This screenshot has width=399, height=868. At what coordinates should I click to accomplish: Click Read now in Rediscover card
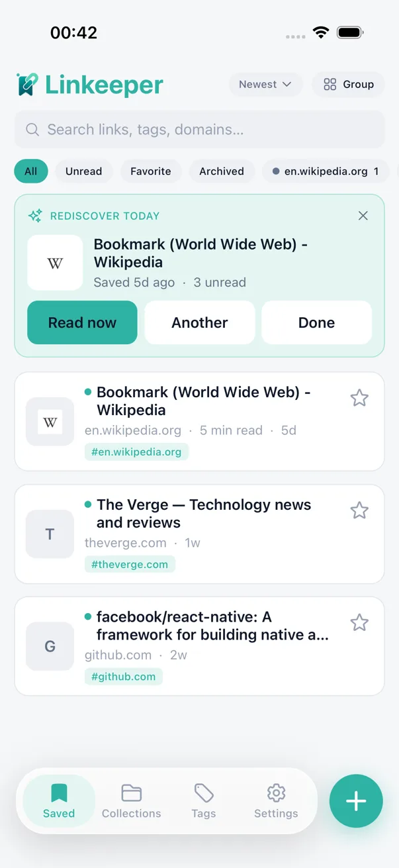click(82, 322)
